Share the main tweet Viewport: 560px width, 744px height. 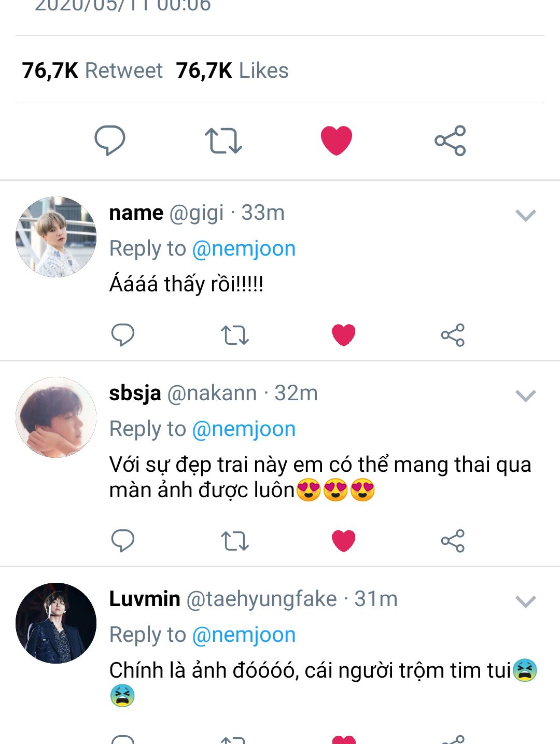[450, 140]
